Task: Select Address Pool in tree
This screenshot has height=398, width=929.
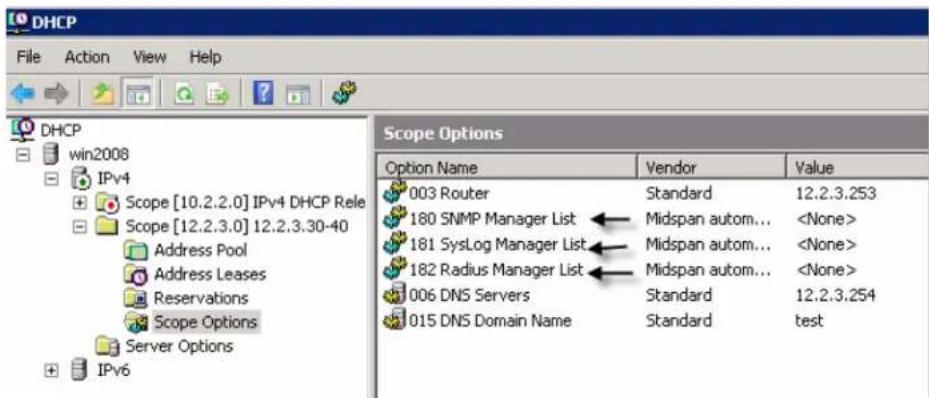Action: point(200,251)
